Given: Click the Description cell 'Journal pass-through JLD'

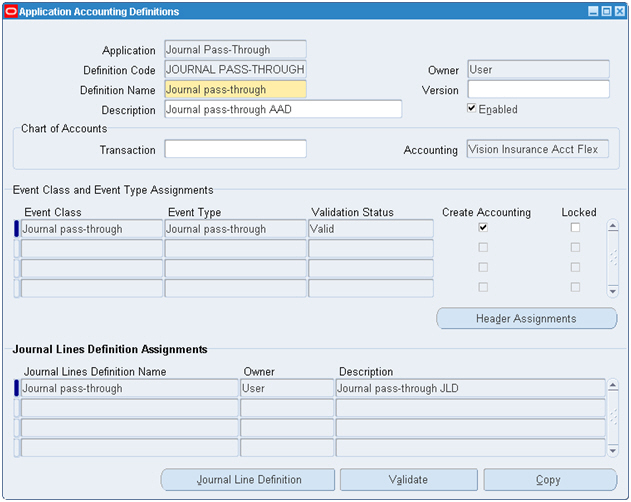Looking at the screenshot, I should [x=470, y=388].
